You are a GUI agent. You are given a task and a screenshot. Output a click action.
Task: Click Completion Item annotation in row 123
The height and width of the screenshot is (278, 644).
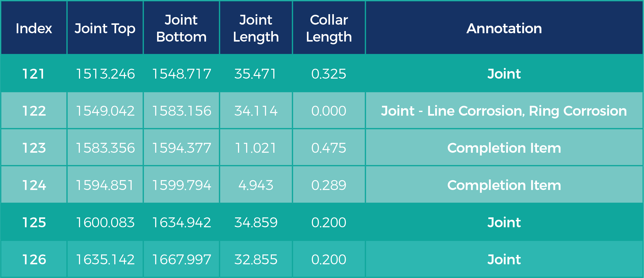pos(504,148)
